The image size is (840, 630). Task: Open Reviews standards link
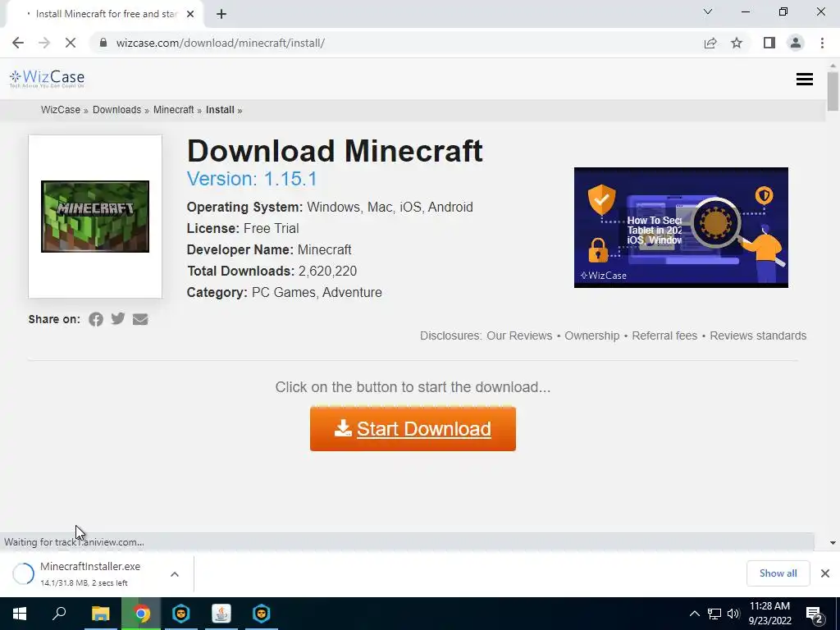click(758, 336)
